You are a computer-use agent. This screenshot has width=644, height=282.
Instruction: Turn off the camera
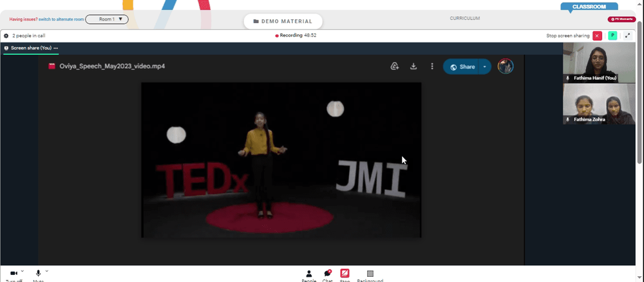coord(14,274)
